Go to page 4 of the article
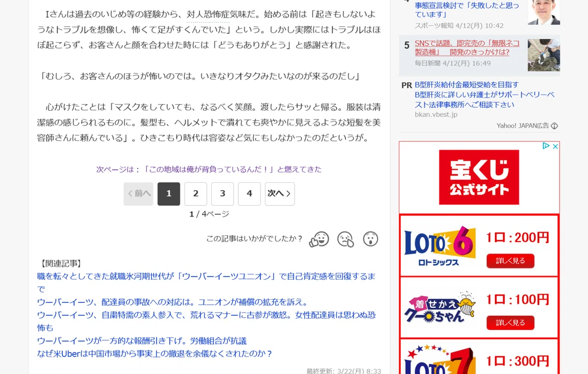This screenshot has width=588, height=374. pyautogui.click(x=249, y=194)
